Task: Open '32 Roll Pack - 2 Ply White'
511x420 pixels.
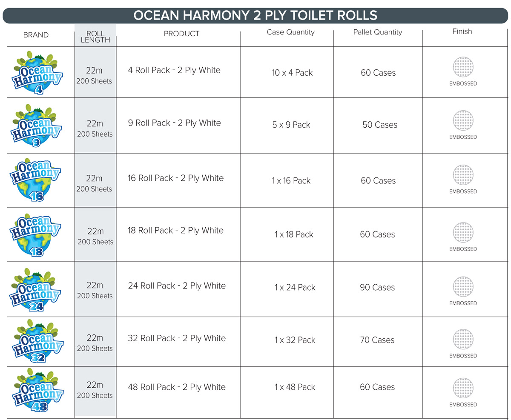Action: coord(177,339)
